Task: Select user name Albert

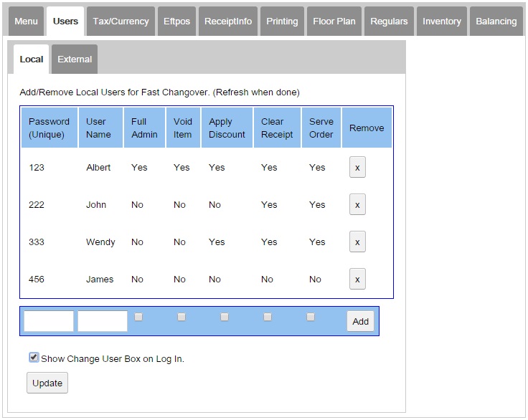Action: [x=98, y=168]
